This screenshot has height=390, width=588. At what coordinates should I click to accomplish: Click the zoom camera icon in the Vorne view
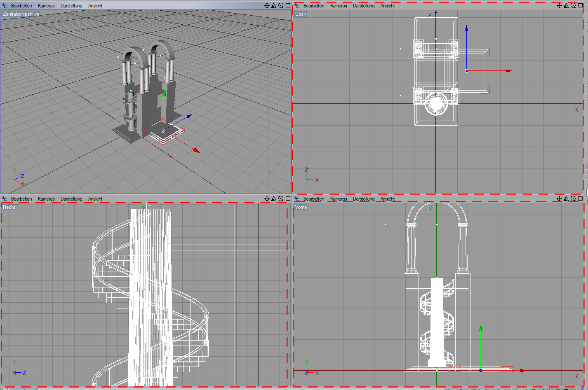tap(566, 199)
